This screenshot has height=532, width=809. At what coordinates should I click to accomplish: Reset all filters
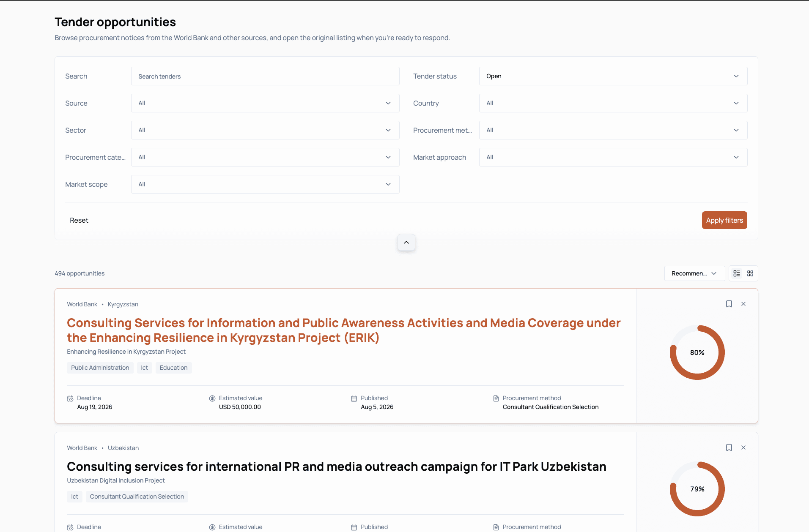point(79,220)
